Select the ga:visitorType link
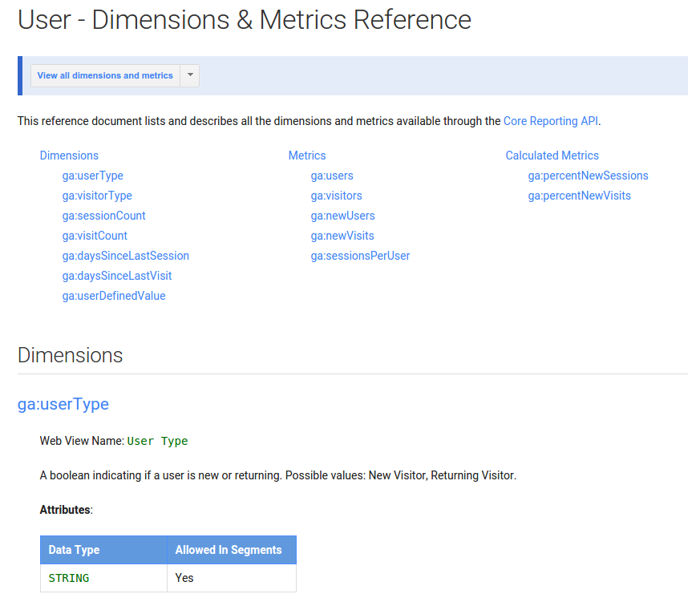The width and height of the screenshot is (700, 606). 97,196
